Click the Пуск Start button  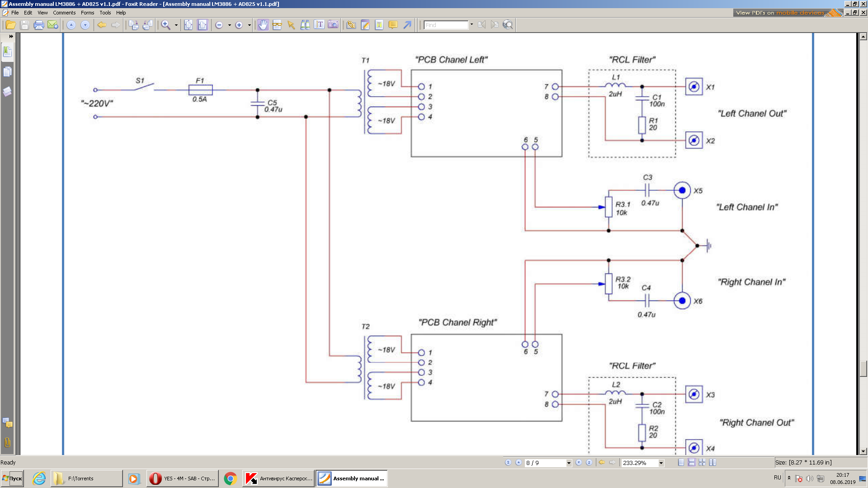(x=12, y=479)
